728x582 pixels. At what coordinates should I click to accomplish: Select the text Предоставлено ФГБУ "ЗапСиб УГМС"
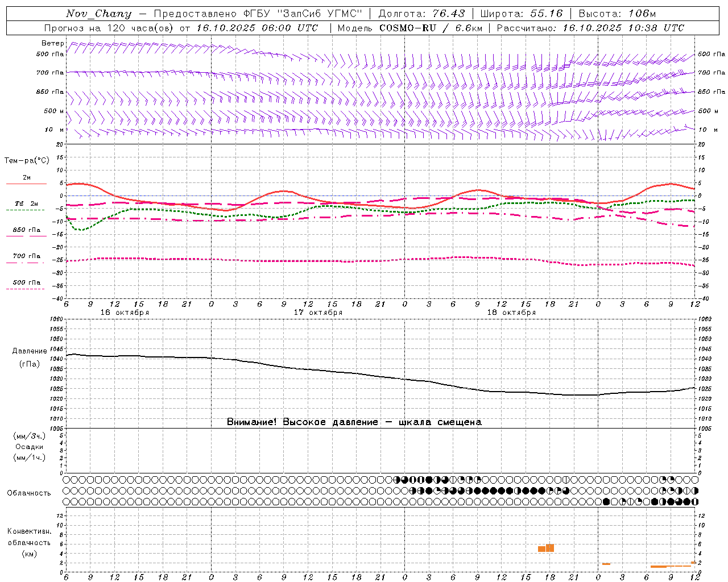pyautogui.click(x=258, y=14)
